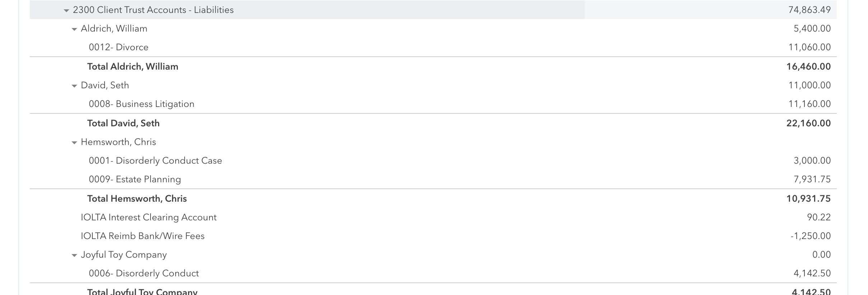Collapse the Hemsworth, Chris group
The width and height of the screenshot is (868, 295).
point(74,143)
